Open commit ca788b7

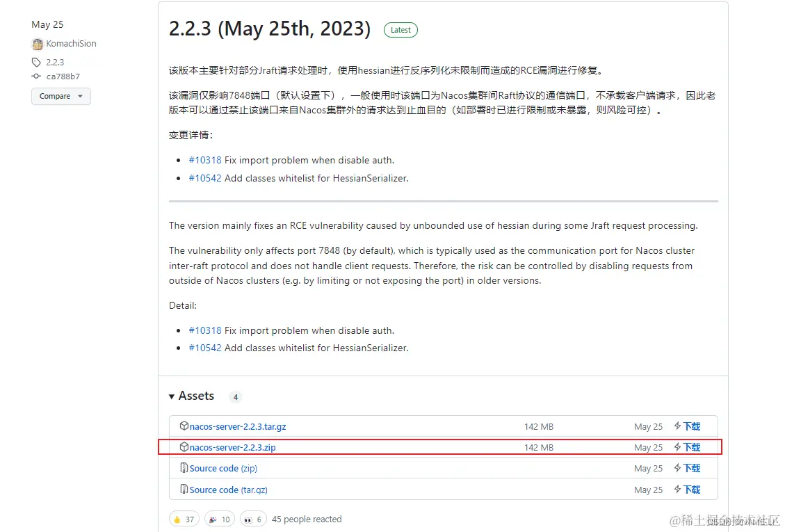(63, 76)
